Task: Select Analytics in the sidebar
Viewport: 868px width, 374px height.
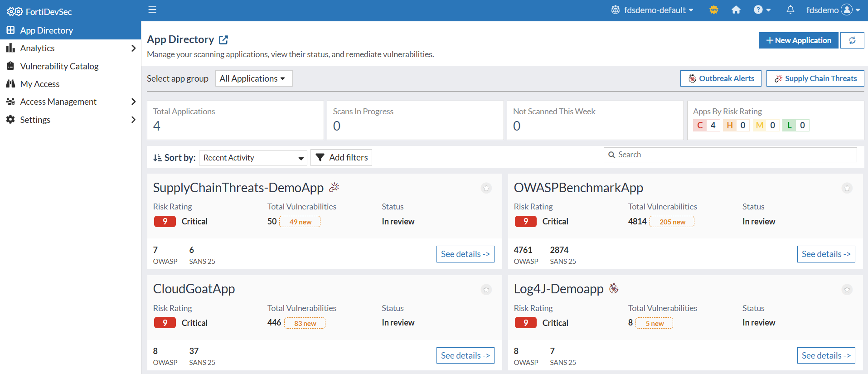Action: point(37,48)
